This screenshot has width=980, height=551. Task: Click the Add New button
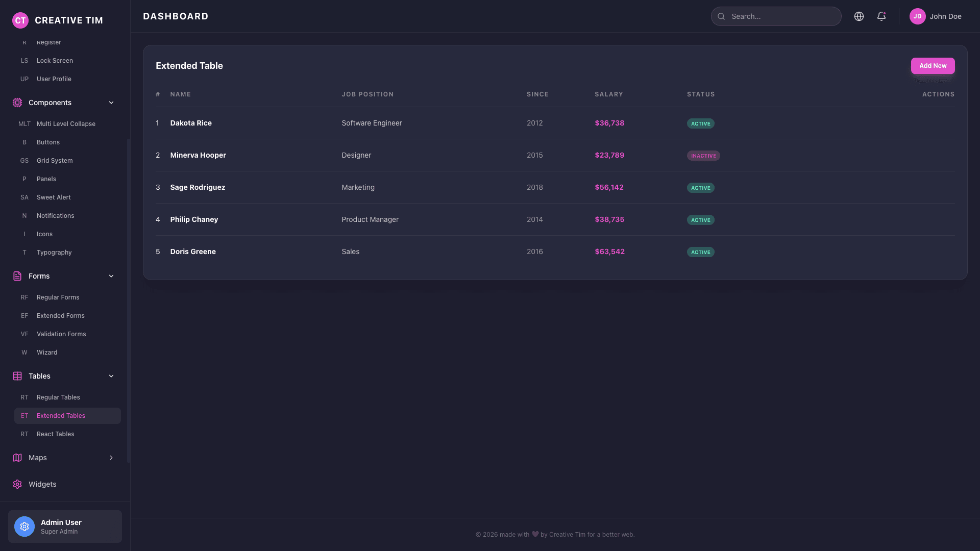tap(933, 65)
